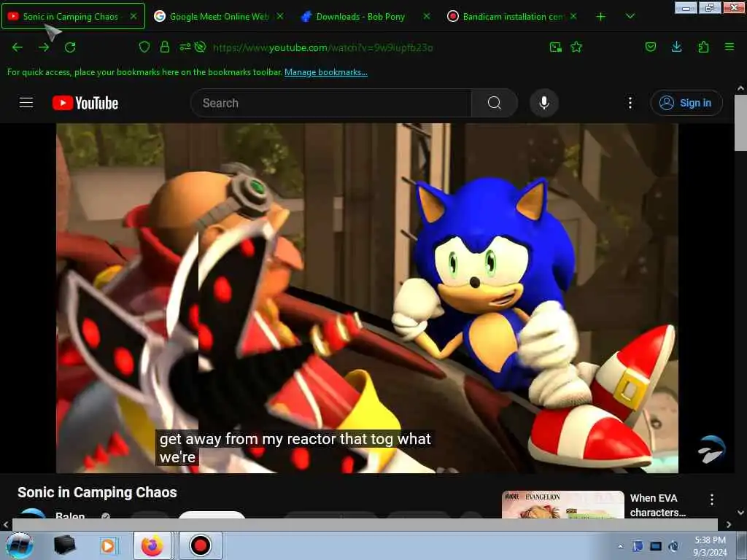Open the black box taskbar application
This screenshot has width=747, height=560.
click(64, 545)
